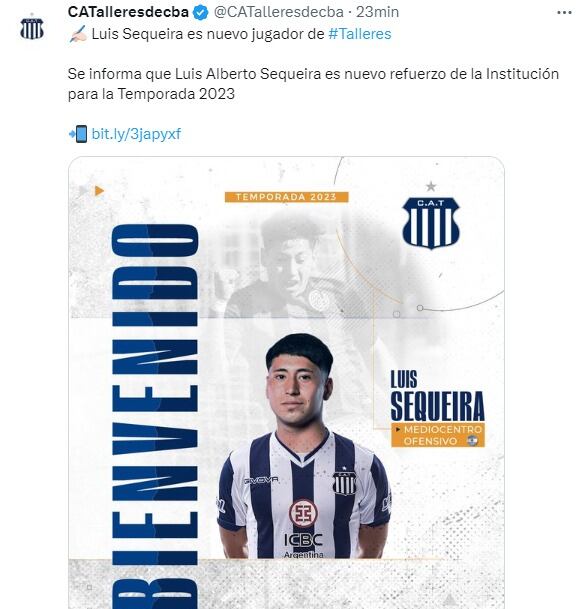Screen dimensions: 578x609
Task: Click the TEMPORADA 2023 orange banner
Action: pos(286,197)
